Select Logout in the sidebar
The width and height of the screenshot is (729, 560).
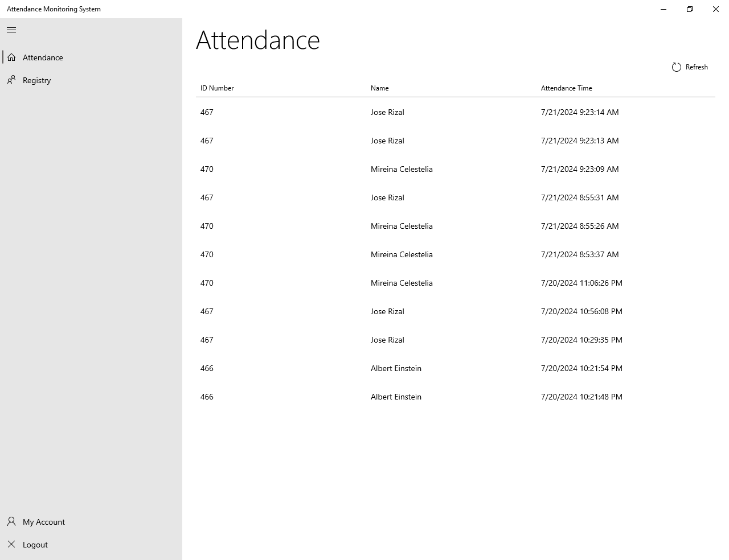coord(35,545)
